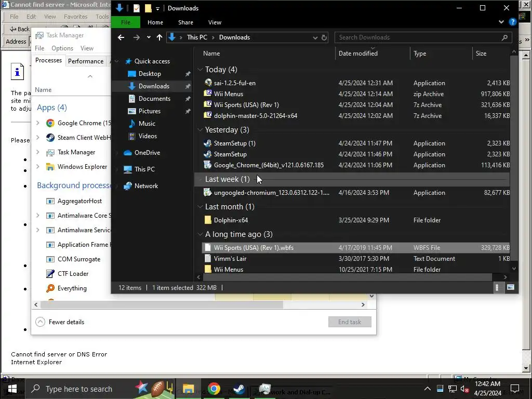The height and width of the screenshot is (399, 532).
Task: Expand Windows Explorer in Task Manager
Action: (x=37, y=167)
